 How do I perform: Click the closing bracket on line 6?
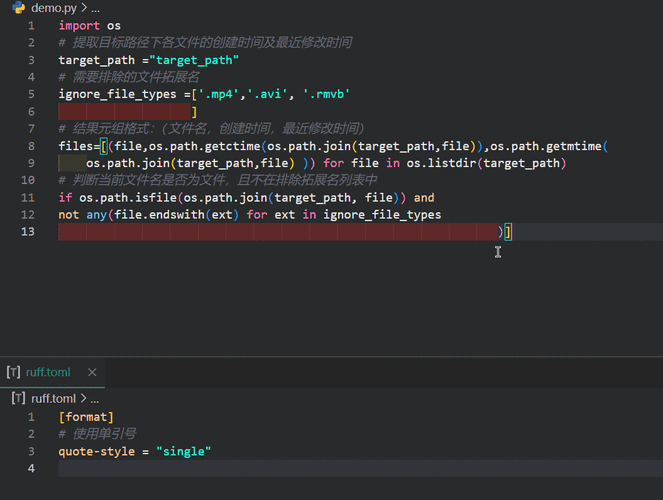194,112
